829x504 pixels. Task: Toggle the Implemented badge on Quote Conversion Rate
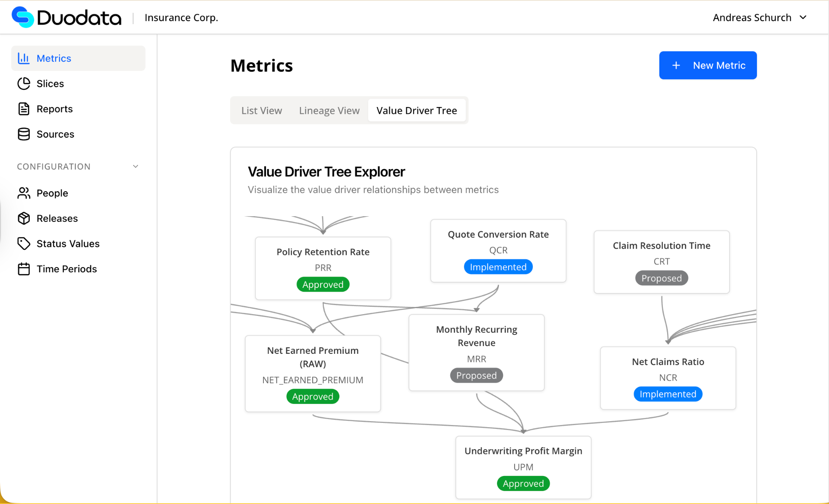[498, 266]
